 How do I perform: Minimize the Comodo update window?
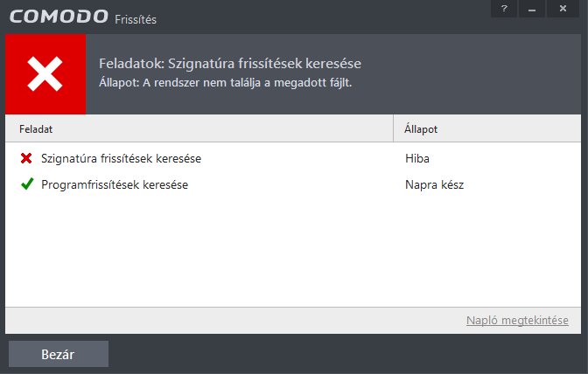coord(532,9)
